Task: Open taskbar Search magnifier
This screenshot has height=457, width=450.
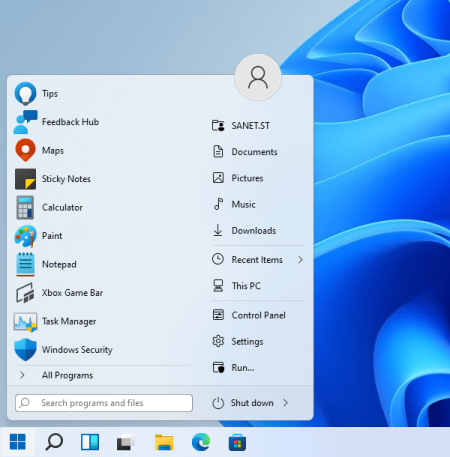Action: pyautogui.click(x=54, y=442)
